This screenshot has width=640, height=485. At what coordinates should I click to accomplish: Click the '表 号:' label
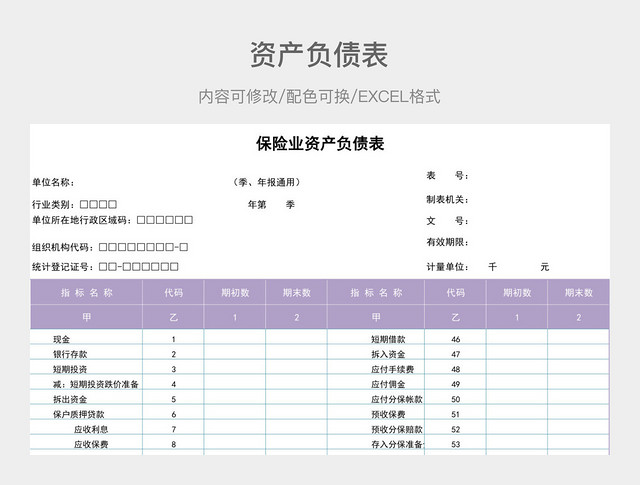pos(447,176)
